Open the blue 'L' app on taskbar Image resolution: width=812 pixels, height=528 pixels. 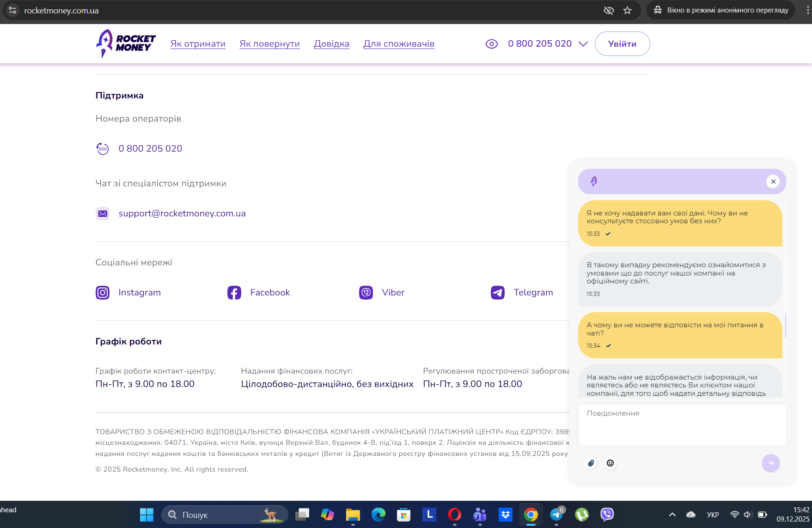pos(429,515)
